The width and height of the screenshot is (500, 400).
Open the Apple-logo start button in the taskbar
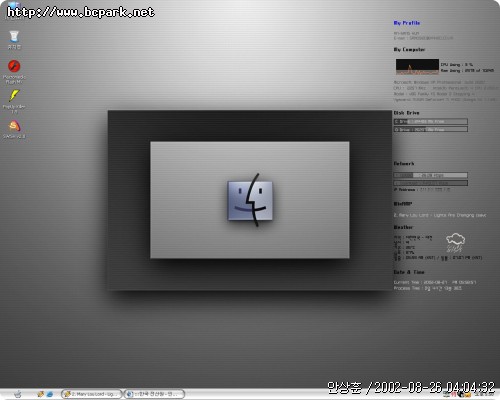click(x=18, y=394)
